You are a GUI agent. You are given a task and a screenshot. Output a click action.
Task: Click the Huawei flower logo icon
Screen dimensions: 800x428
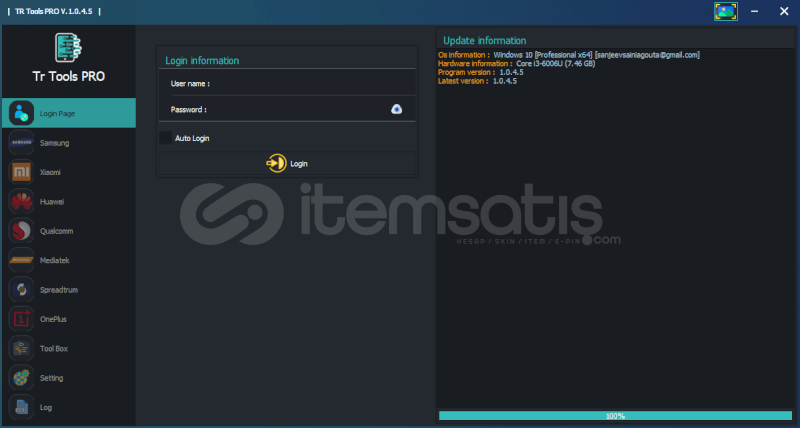(21, 202)
